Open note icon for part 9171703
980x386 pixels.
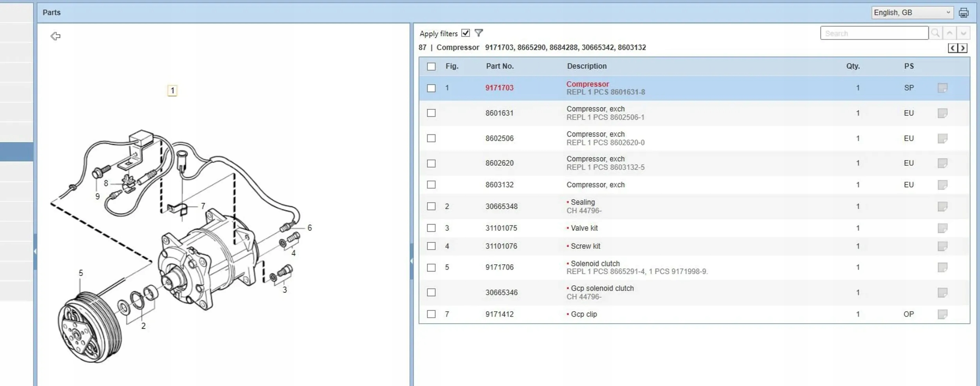click(x=942, y=88)
